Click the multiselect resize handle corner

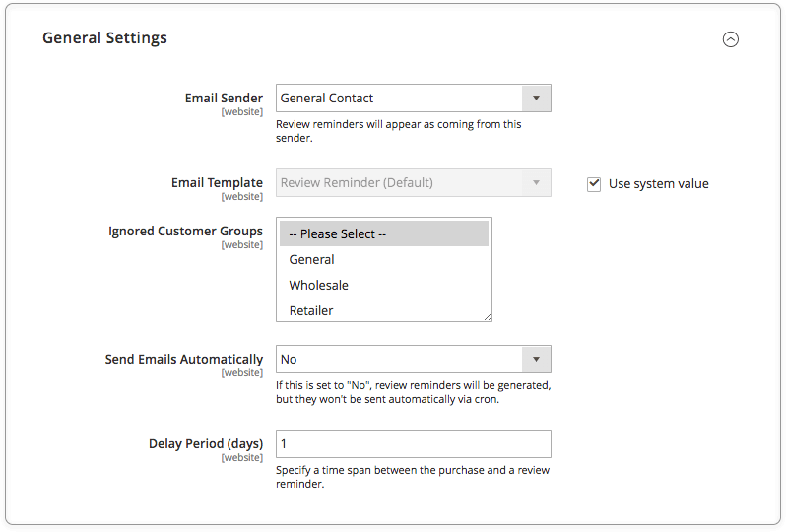tap(488, 316)
